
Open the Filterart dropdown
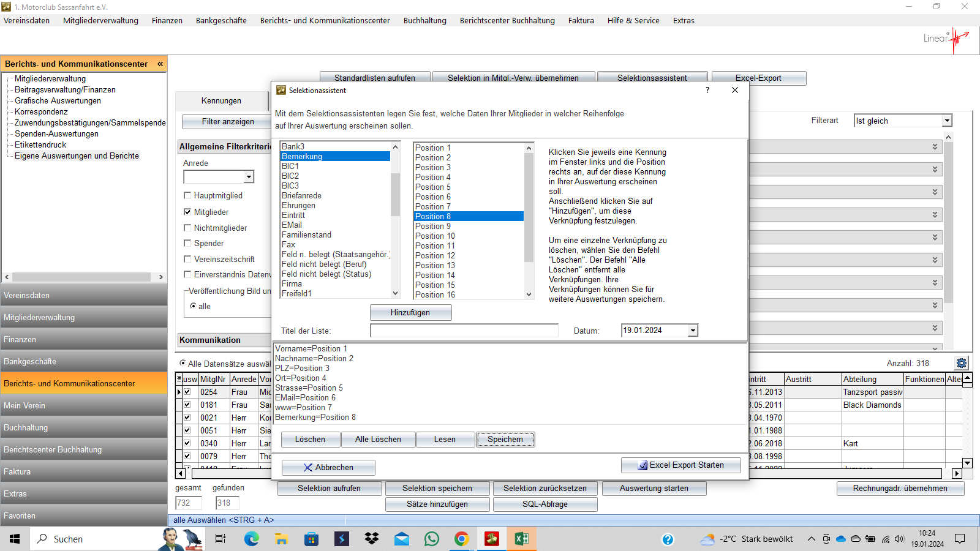pos(947,121)
